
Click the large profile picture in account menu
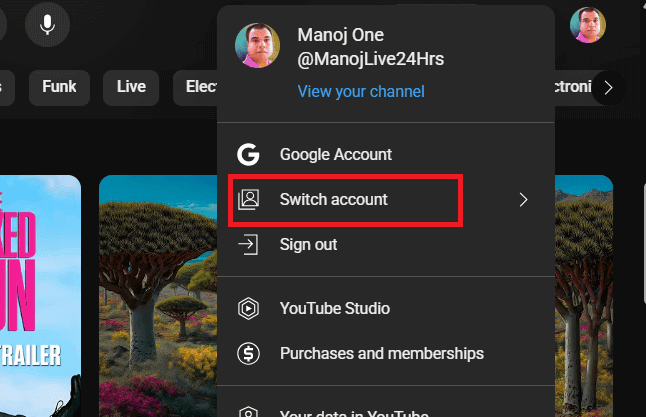[x=257, y=47]
